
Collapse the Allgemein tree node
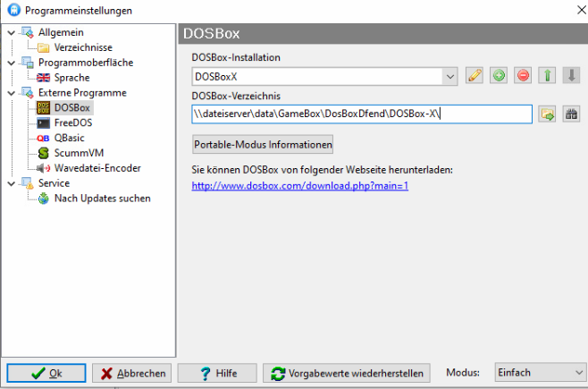point(11,33)
